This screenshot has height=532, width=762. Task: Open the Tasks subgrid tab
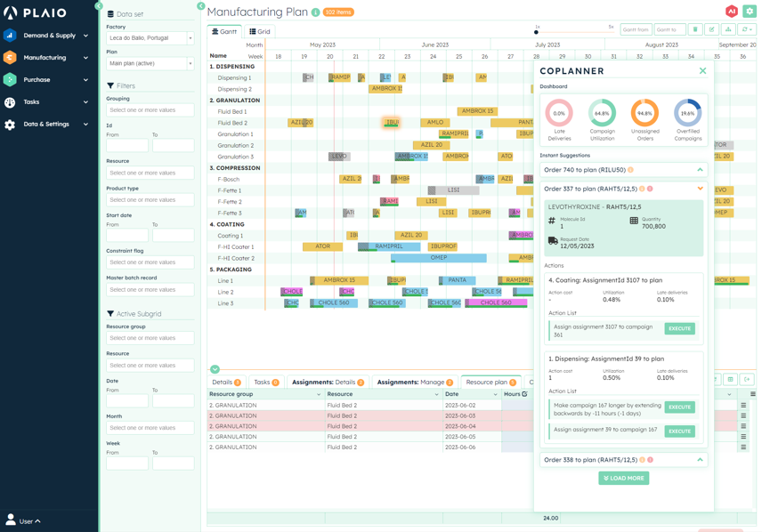point(266,383)
